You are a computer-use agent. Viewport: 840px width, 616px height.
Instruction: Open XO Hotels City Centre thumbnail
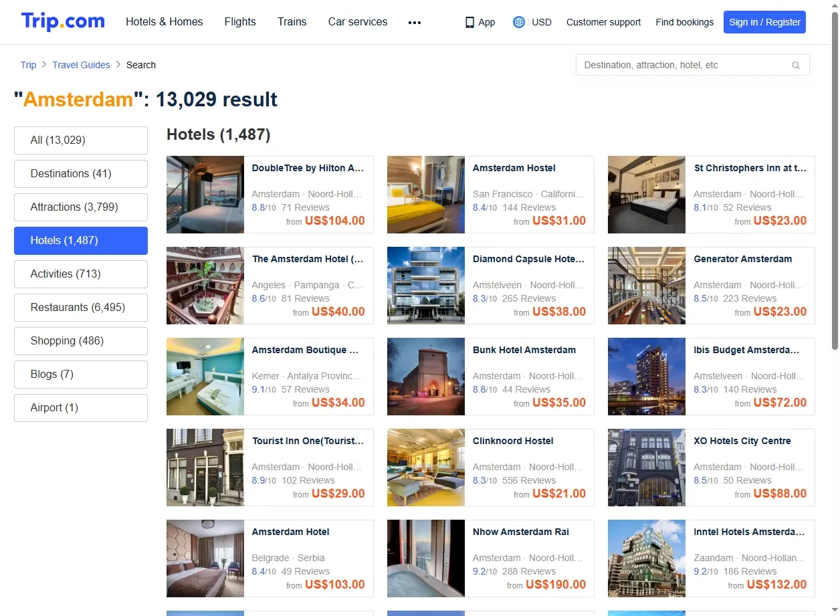pos(647,468)
